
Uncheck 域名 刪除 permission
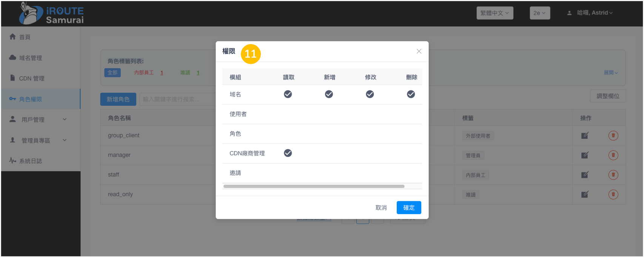pos(411,94)
